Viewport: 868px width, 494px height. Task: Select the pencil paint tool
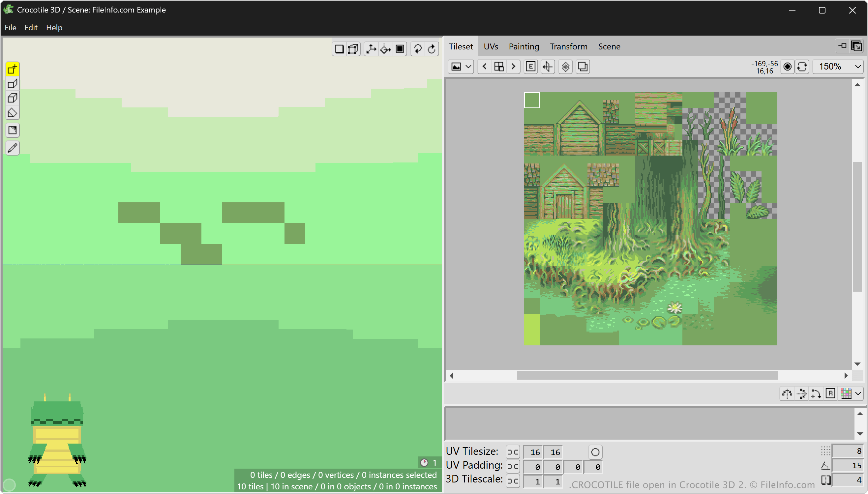pyautogui.click(x=13, y=148)
